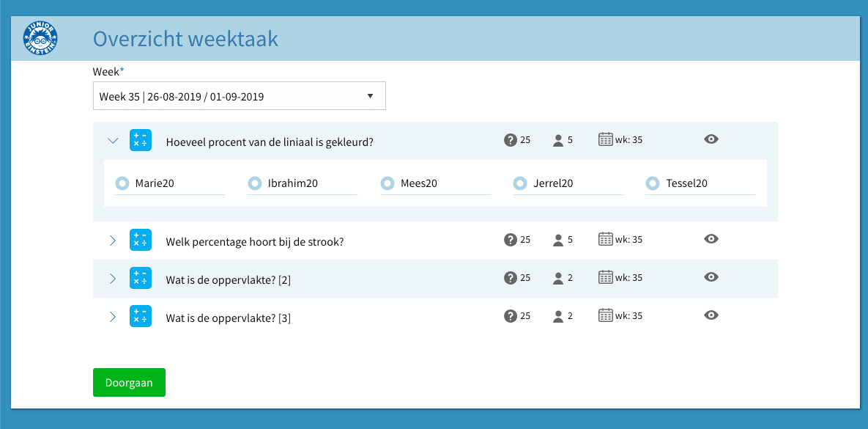Expand the 'Wat is de oppervlakte? [2]' row
Viewport: 868px width, 429px height.
[x=113, y=278]
